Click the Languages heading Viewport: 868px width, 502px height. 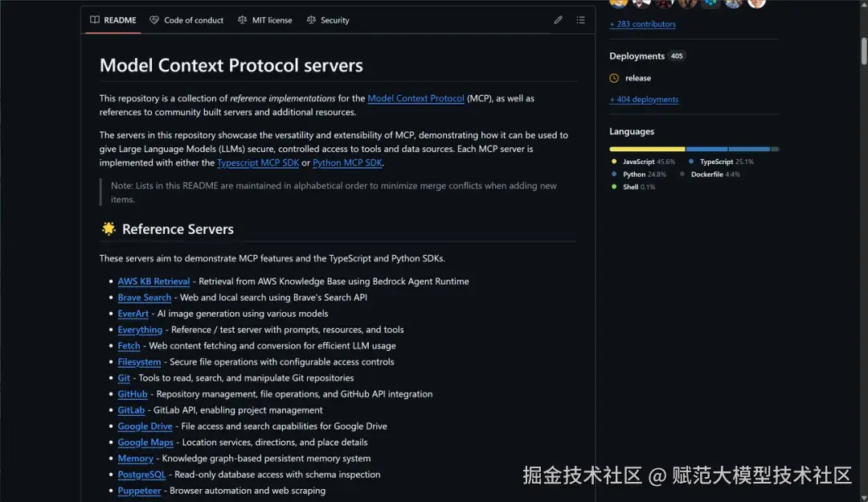[x=632, y=131]
